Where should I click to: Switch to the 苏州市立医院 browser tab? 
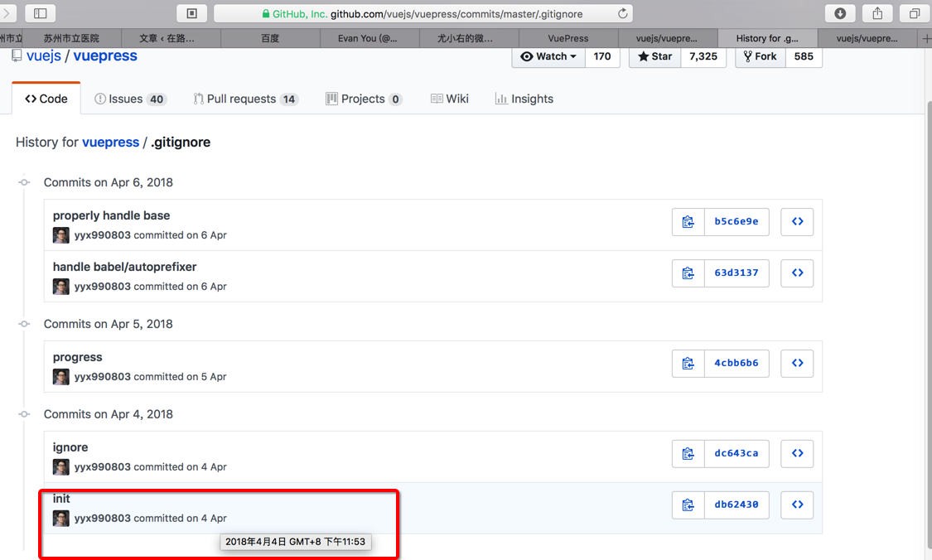(71, 39)
